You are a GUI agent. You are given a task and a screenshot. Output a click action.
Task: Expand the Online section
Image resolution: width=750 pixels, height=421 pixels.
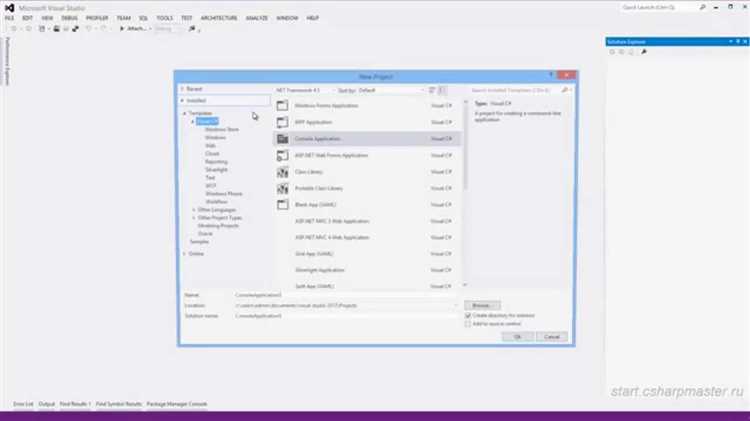coord(185,254)
